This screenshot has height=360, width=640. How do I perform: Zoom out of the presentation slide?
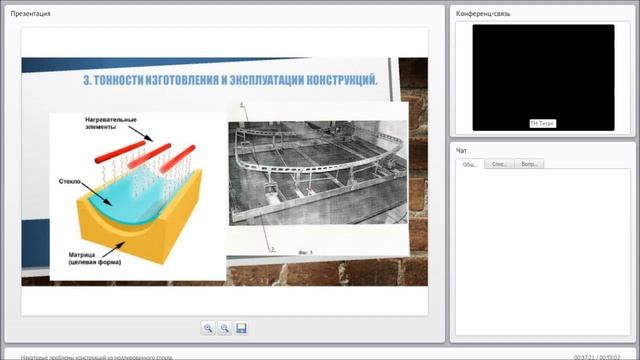[224, 328]
